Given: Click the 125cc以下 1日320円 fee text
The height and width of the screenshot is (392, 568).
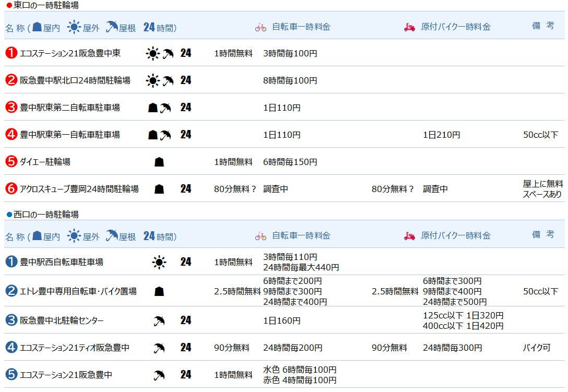Looking at the screenshot, I should [x=463, y=315].
